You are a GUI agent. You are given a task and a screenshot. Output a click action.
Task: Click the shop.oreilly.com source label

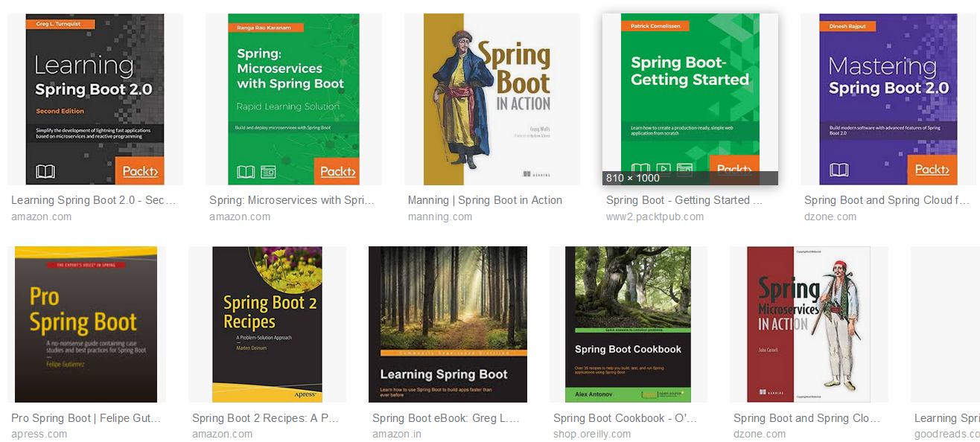coord(592,434)
